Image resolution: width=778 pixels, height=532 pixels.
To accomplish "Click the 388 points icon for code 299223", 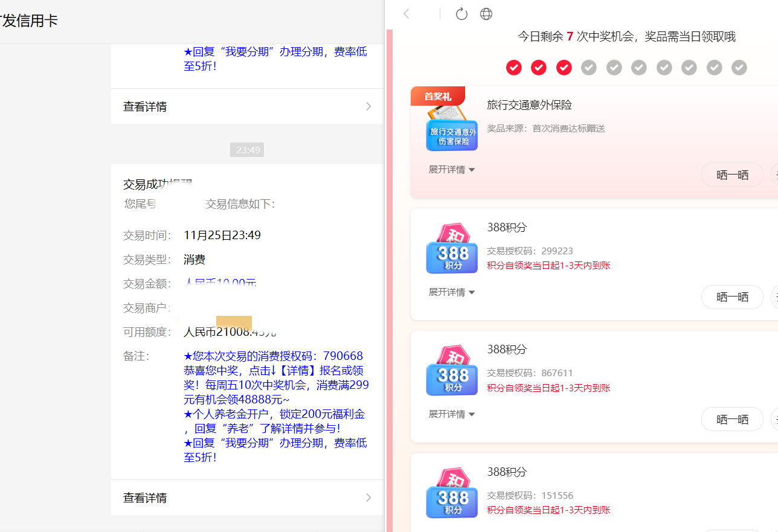I will coord(452,249).
